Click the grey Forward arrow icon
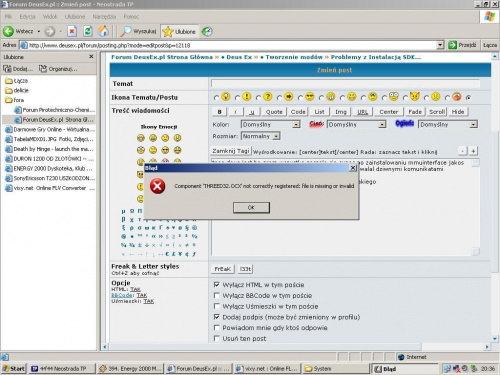 [x=50, y=31]
